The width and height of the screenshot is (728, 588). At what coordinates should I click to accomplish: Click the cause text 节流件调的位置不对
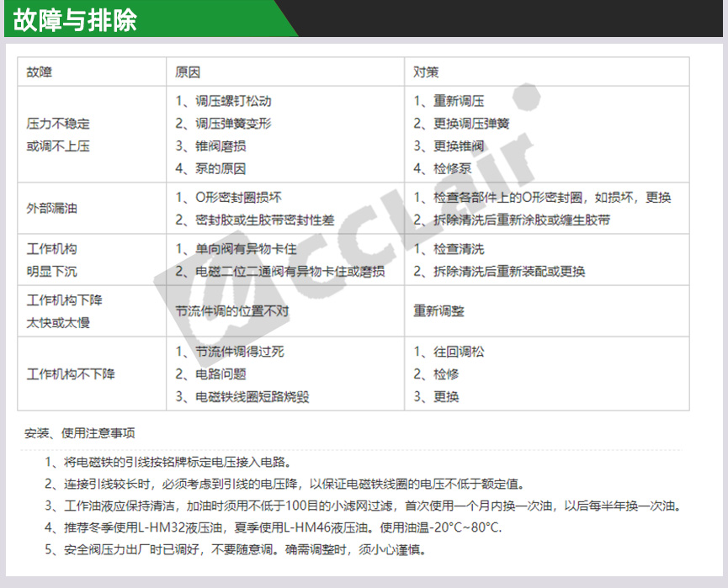click(232, 311)
